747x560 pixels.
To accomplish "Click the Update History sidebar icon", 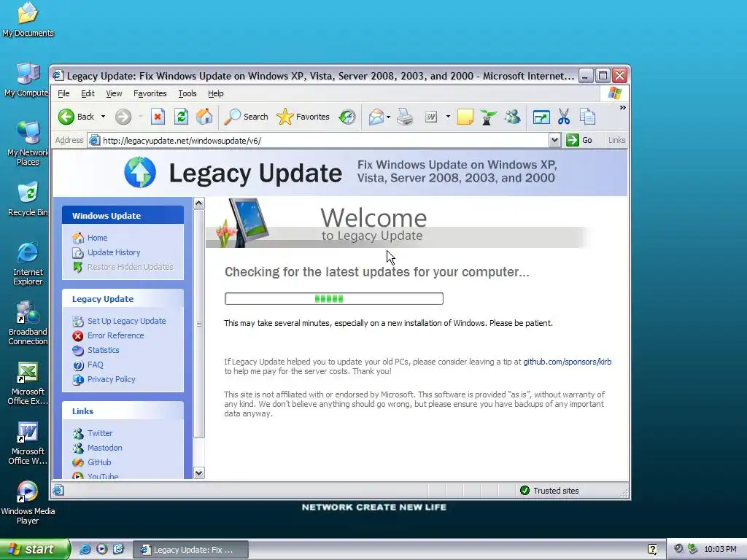I will click(77, 253).
